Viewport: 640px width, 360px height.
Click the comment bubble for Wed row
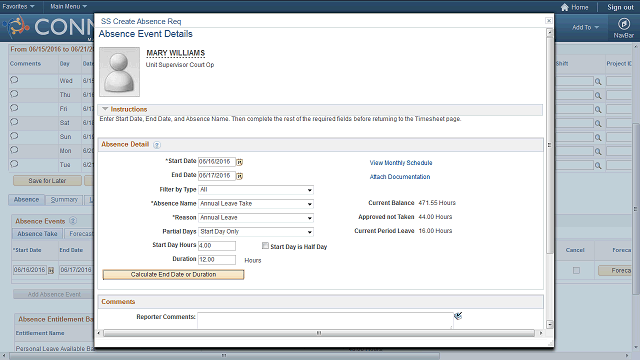(14, 80)
